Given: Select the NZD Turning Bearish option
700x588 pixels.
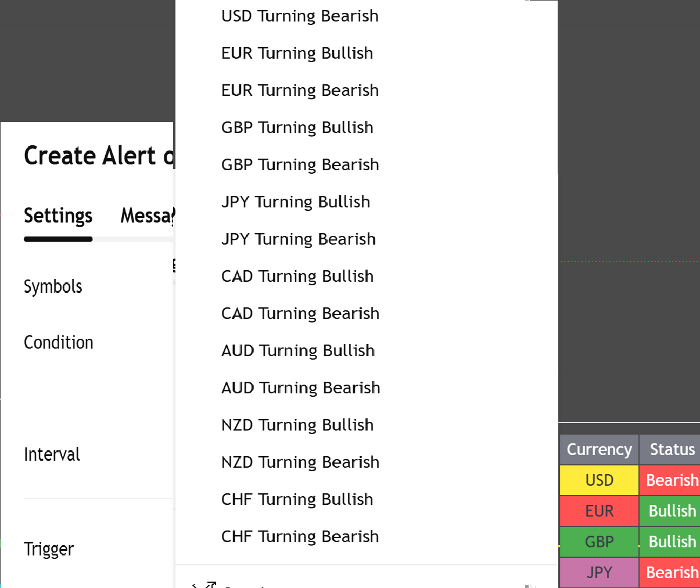Looking at the screenshot, I should [300, 462].
